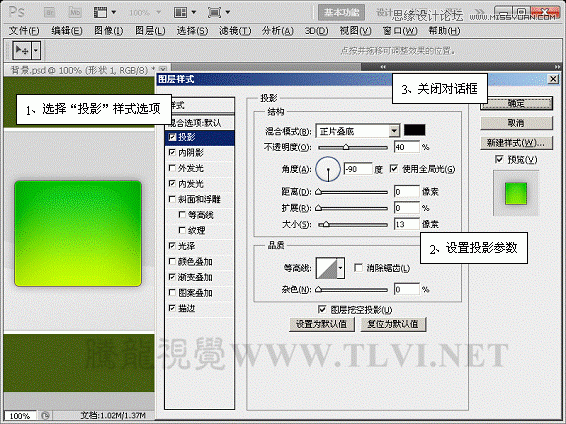This screenshot has height=424, width=566.
Task: Open the 窗口(W) menu
Action: [x=400, y=31]
